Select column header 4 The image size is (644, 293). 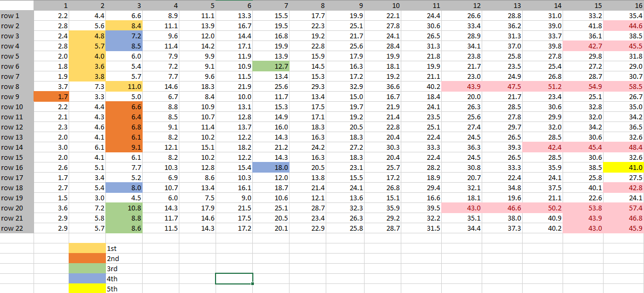point(161,5)
